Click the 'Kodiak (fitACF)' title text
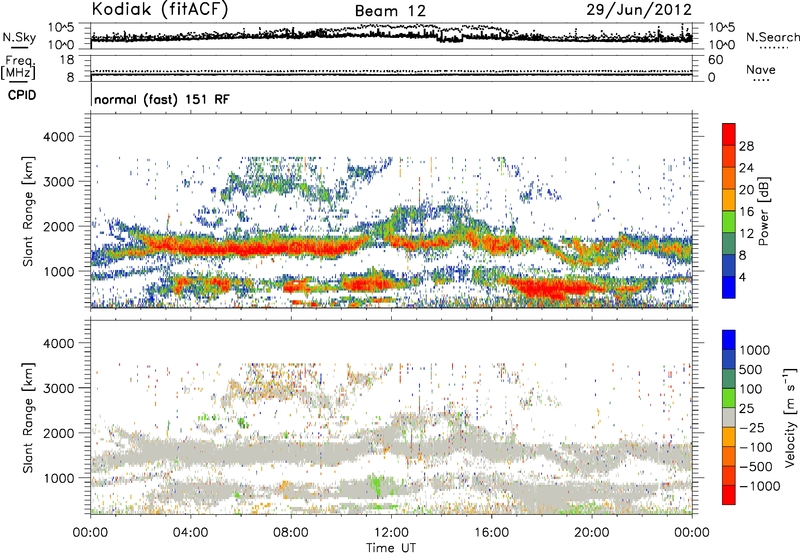The width and height of the screenshot is (800, 554). 160,9
